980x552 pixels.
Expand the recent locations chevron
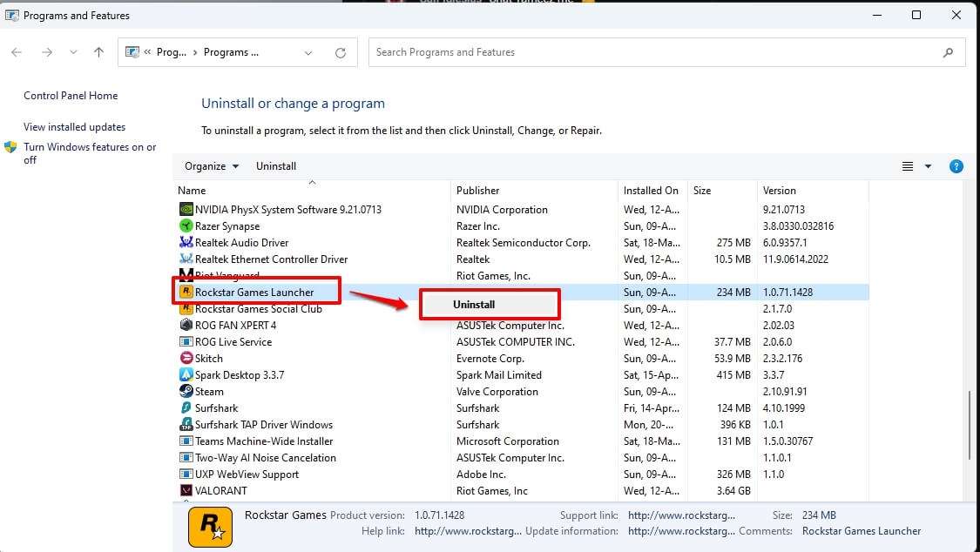pos(73,52)
